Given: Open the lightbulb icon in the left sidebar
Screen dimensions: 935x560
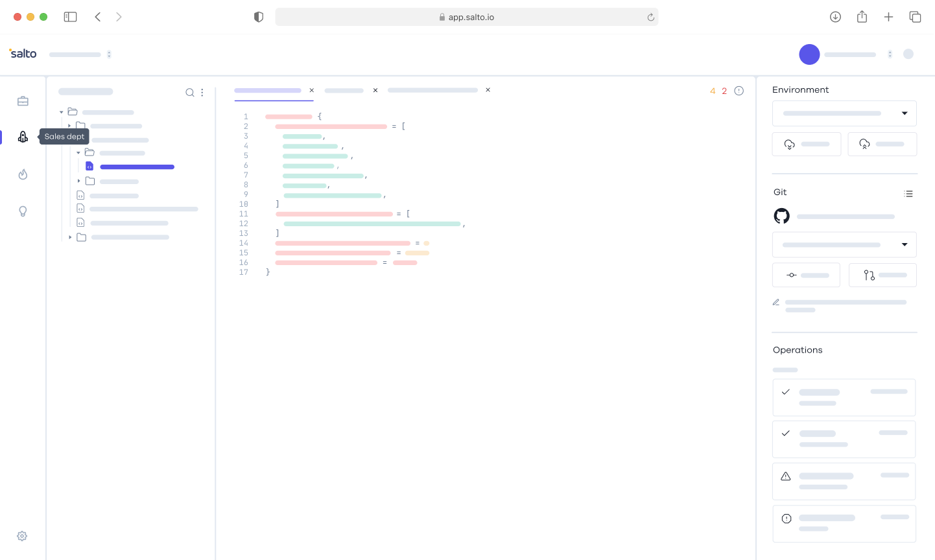Looking at the screenshot, I should (23, 211).
